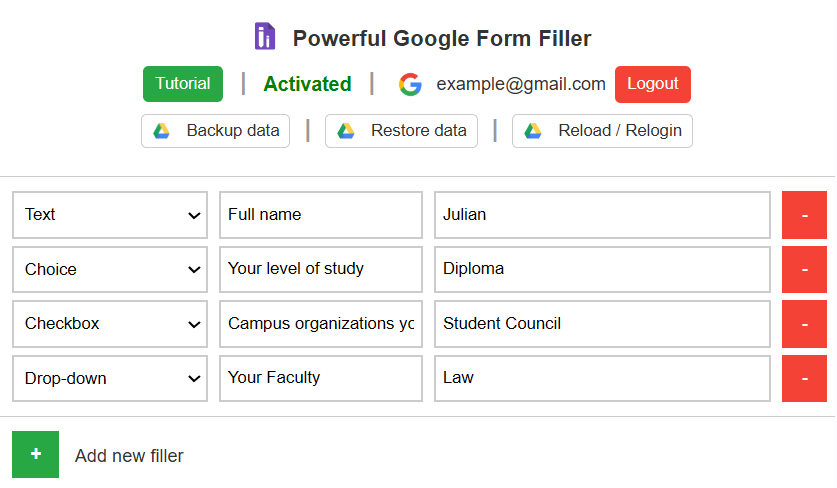Screen dimensions: 837x488
Task: Click the Law answer input
Action: (x=602, y=378)
